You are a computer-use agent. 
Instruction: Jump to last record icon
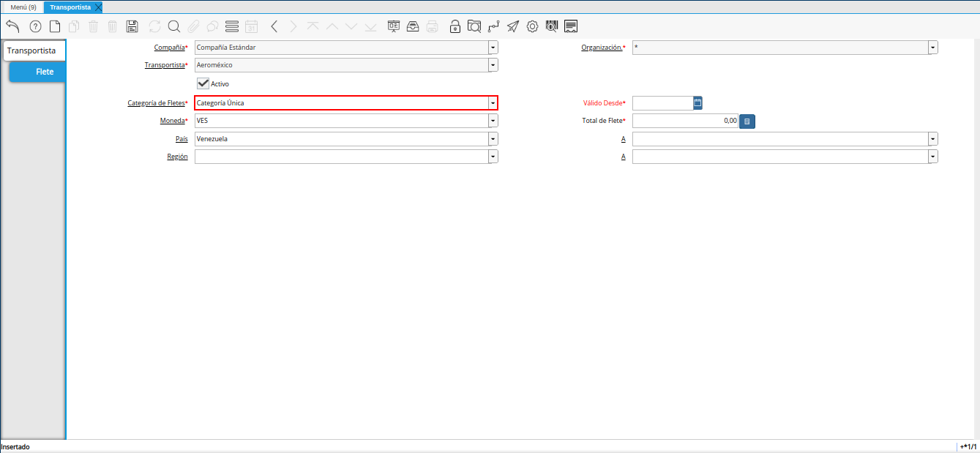[x=370, y=26]
